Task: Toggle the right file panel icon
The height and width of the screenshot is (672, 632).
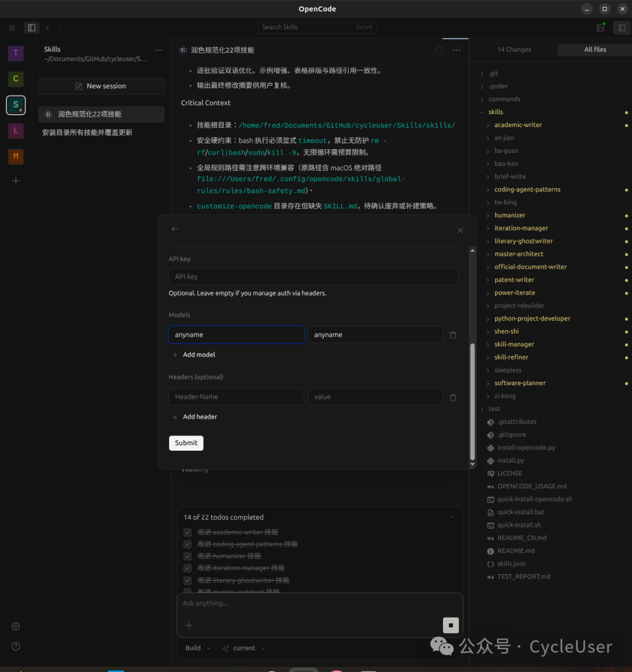Action: (621, 28)
